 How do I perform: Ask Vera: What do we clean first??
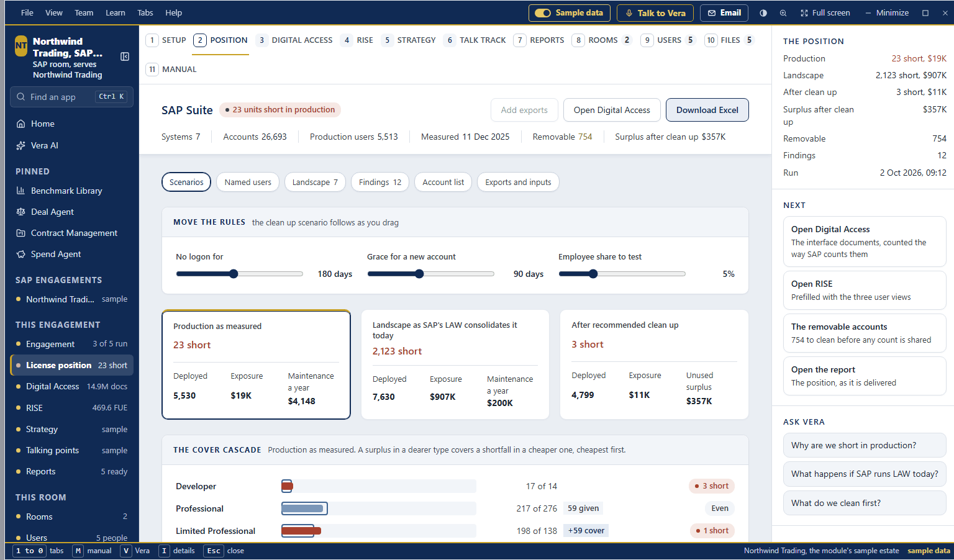865,503
